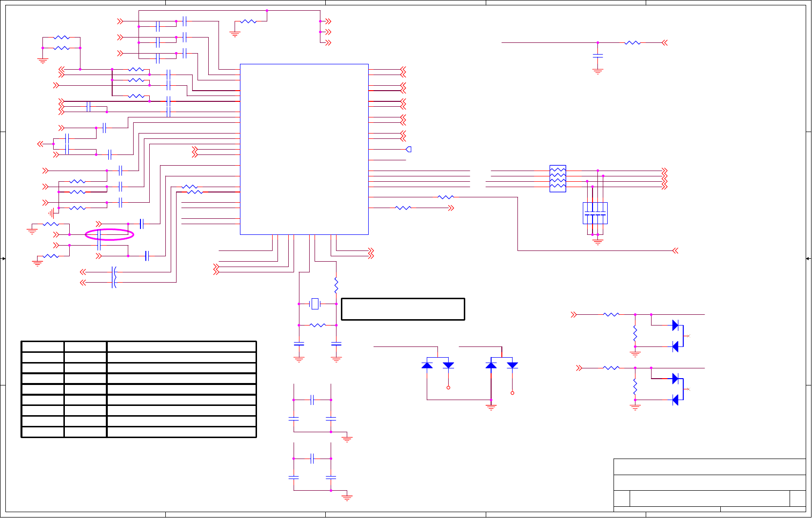Click the dual curved-plate capacitor symbol
The height and width of the screenshot is (518, 812).
pos(114,277)
